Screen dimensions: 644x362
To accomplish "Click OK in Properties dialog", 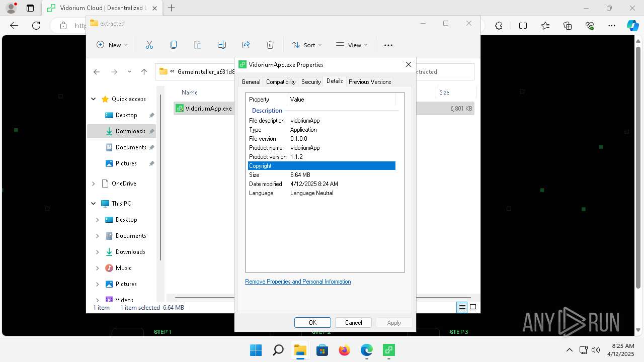I will pyautogui.click(x=312, y=323).
